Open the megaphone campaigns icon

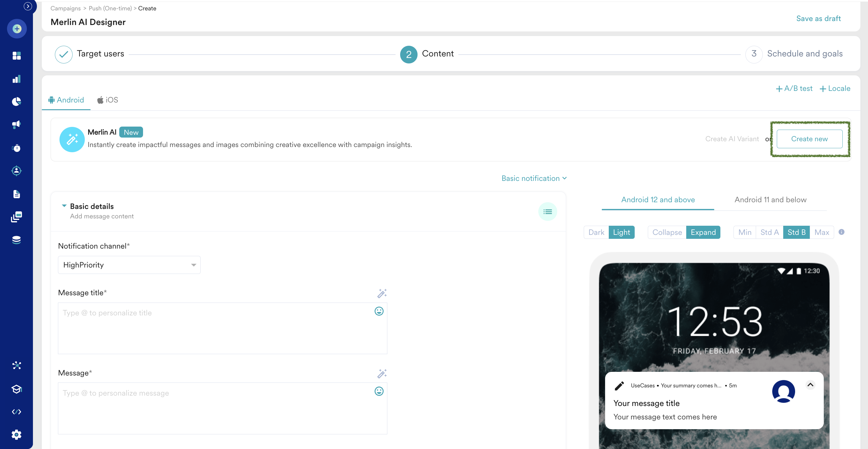(16, 125)
